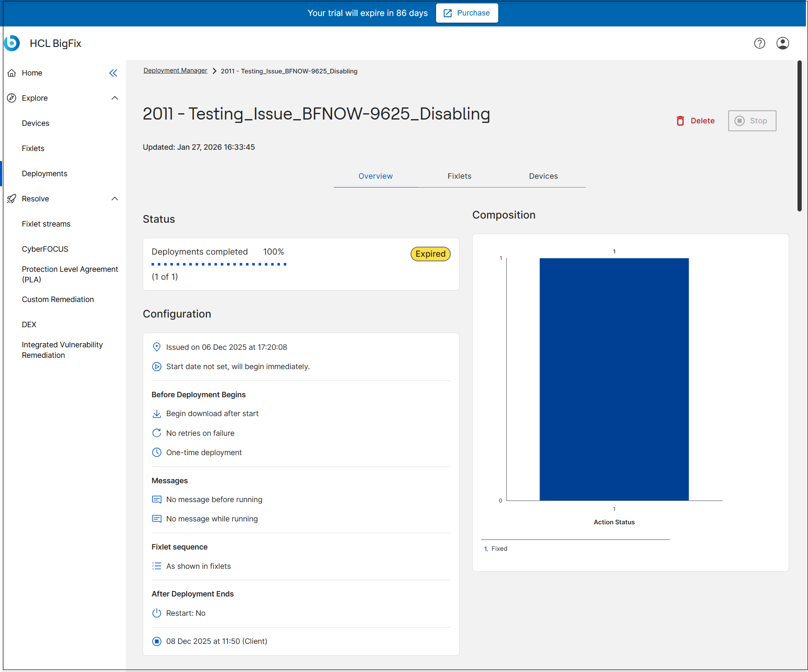This screenshot has height=672, width=808.
Task: Click the HCL BigFix logo icon
Action: (12, 43)
